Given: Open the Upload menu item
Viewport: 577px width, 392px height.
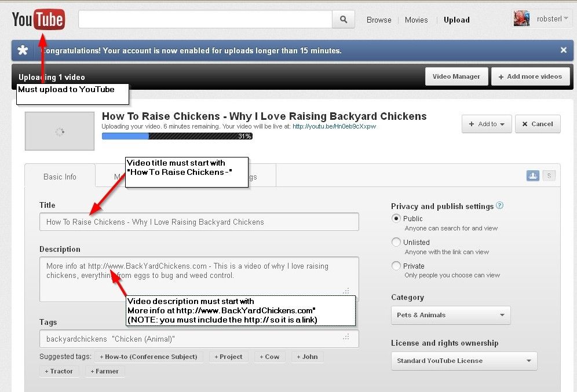Looking at the screenshot, I should (x=457, y=20).
